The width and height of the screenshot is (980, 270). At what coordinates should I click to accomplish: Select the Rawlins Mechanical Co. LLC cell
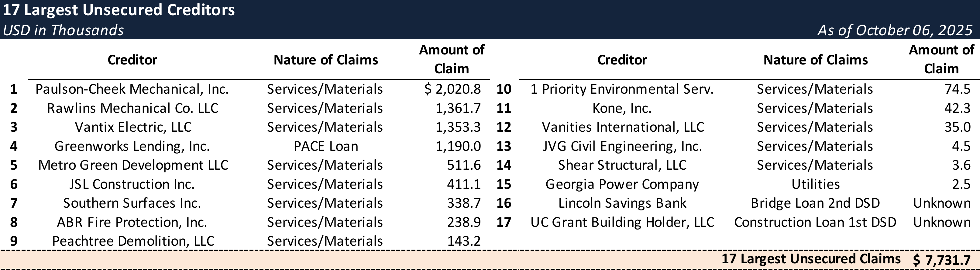[x=132, y=108]
